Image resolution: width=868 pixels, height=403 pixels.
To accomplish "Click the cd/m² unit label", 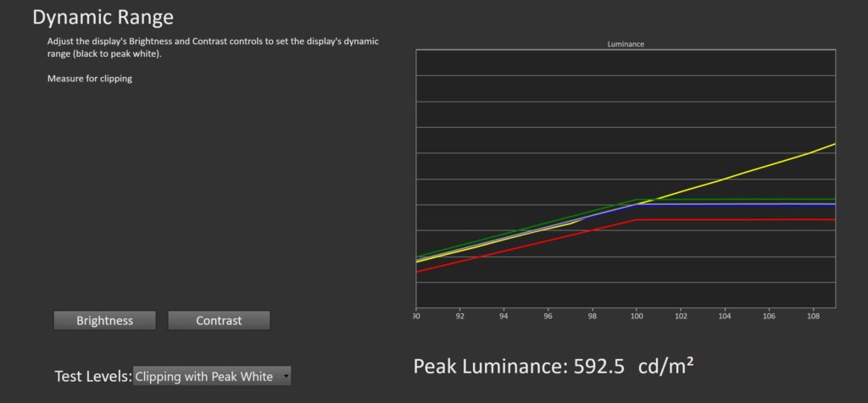I will [x=667, y=366].
